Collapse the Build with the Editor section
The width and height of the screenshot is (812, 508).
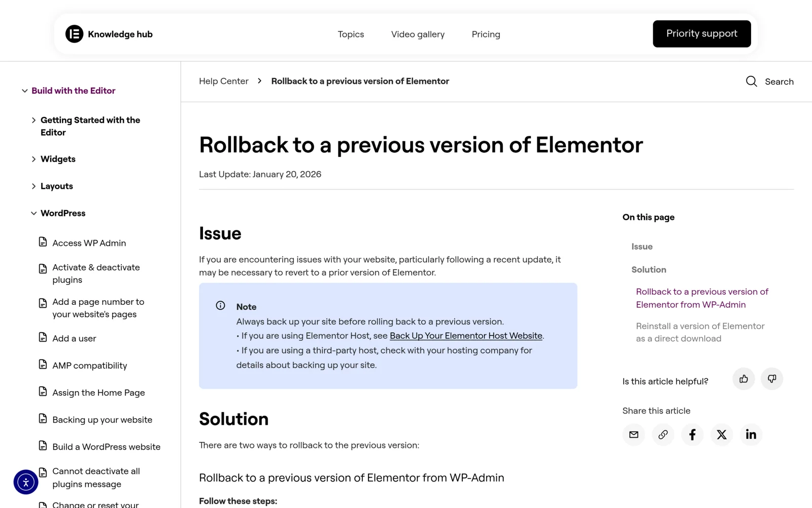click(24, 91)
